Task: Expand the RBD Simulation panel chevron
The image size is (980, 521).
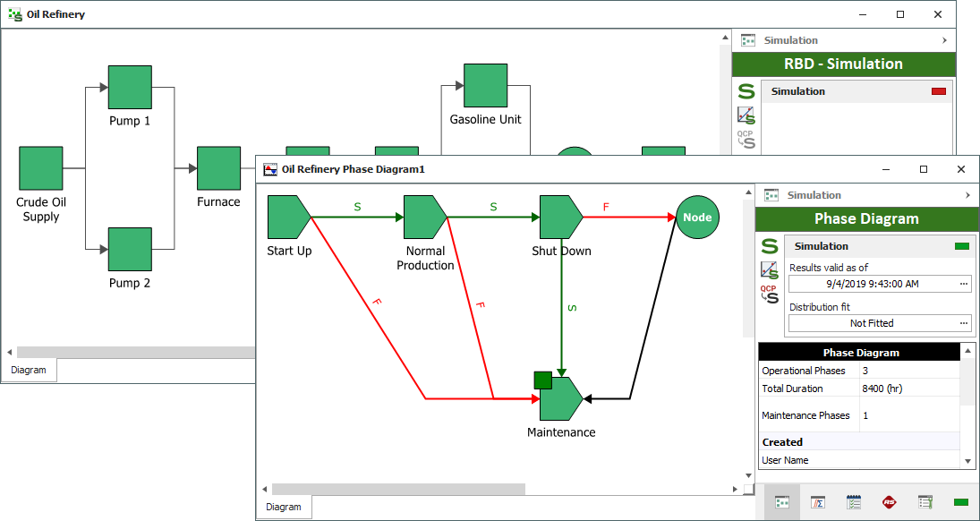Action: click(944, 40)
